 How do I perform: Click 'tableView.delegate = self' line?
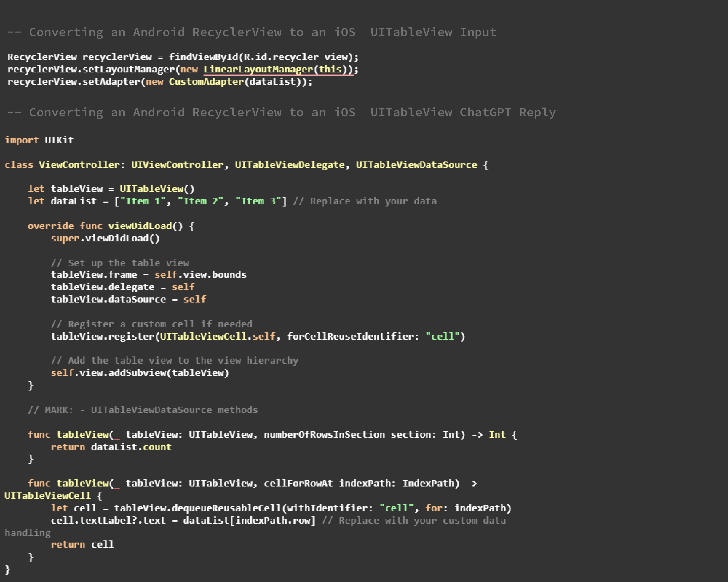122,287
